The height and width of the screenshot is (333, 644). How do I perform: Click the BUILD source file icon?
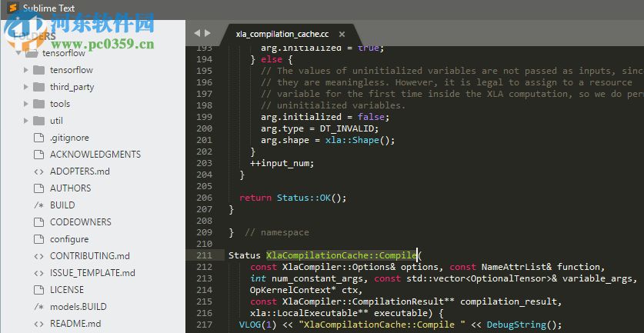coord(38,205)
